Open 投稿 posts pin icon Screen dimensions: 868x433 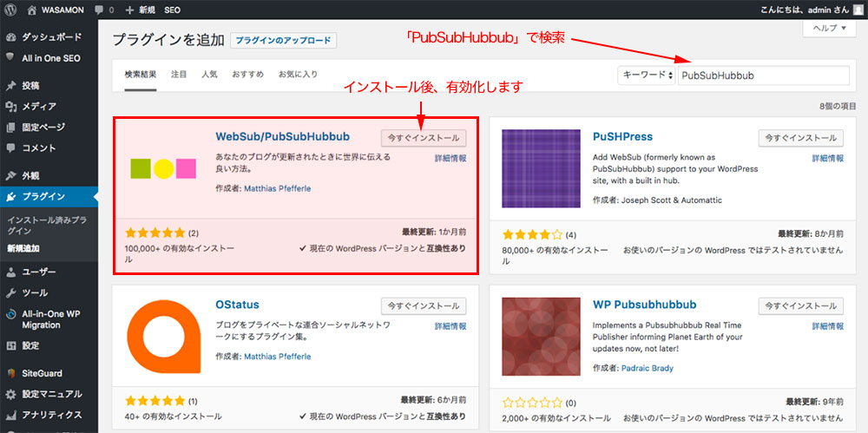click(10, 86)
